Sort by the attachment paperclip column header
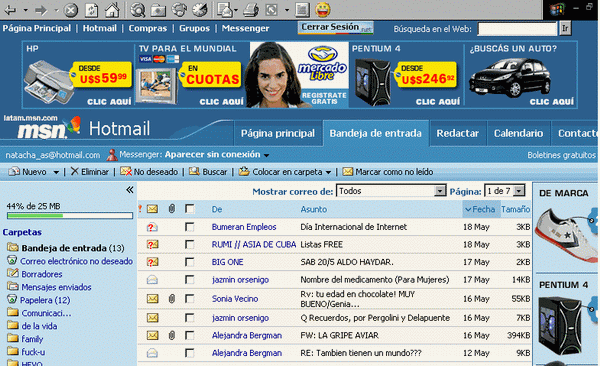The height and width of the screenshot is (366, 600). 172,209
